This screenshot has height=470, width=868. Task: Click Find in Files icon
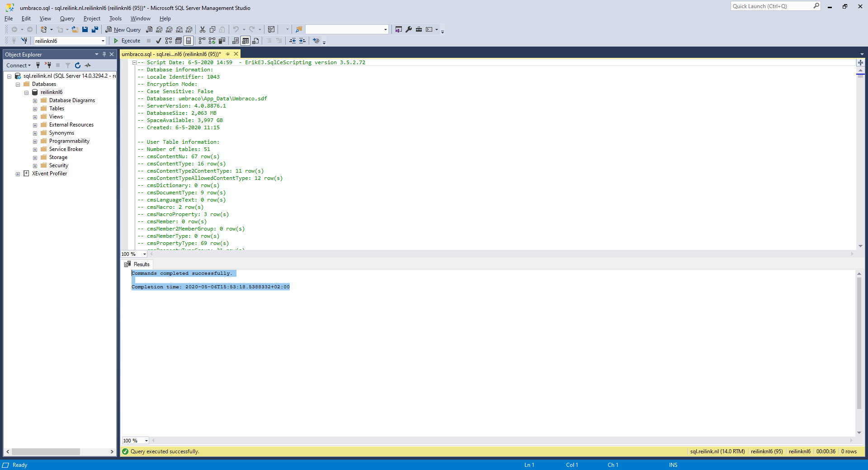point(299,29)
